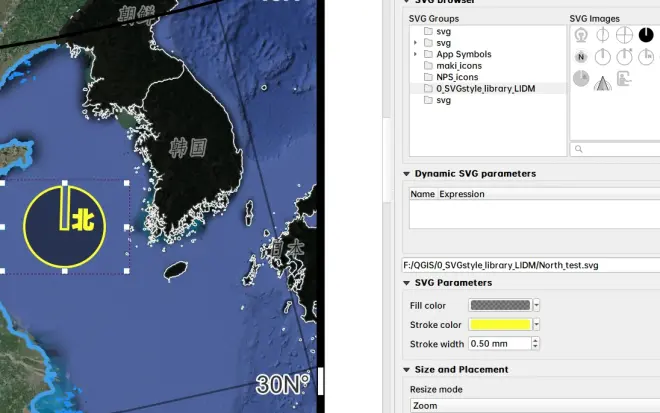
Task: Open the Resize mode Zoom combo box
Action: 535,406
